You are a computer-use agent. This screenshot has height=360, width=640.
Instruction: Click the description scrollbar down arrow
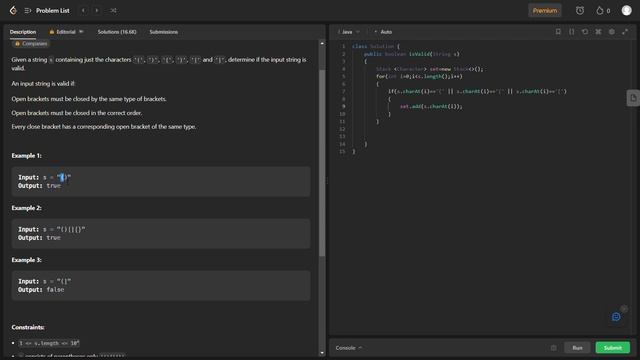click(322, 353)
